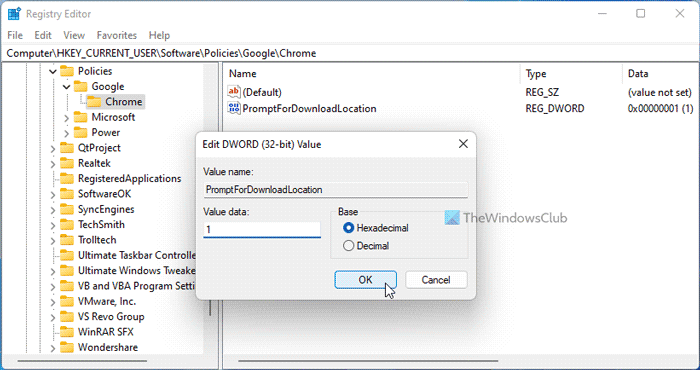Cancel the Edit DWORD dialog
Screen dimensions: 700x370
[x=436, y=280]
